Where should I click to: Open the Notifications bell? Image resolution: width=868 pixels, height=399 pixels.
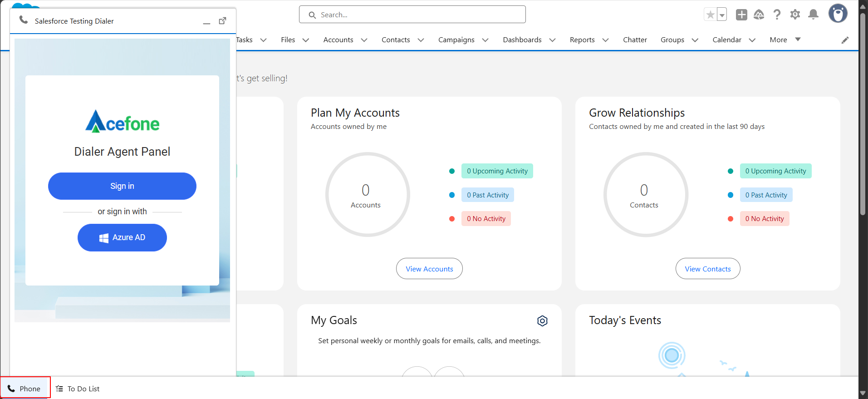814,15
